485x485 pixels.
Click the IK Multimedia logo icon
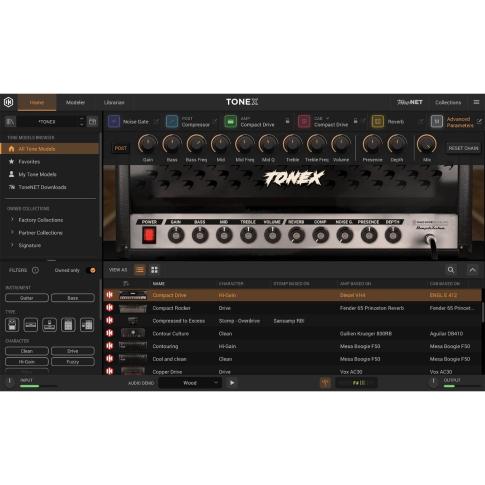tap(9, 102)
